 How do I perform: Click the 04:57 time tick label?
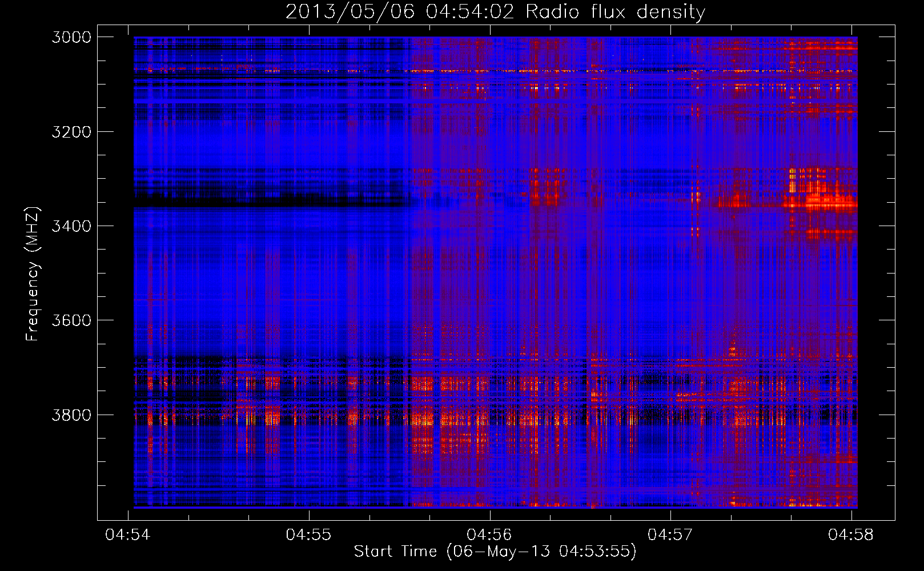coord(670,534)
